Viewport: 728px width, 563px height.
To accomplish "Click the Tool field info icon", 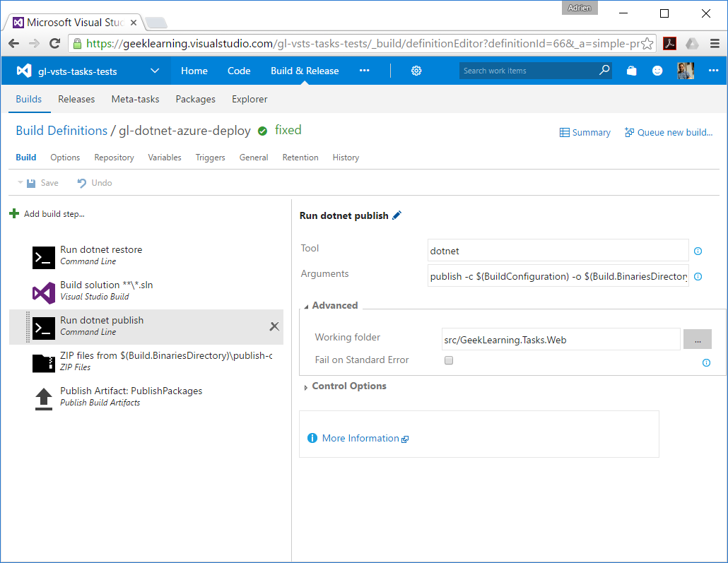I will click(x=698, y=251).
